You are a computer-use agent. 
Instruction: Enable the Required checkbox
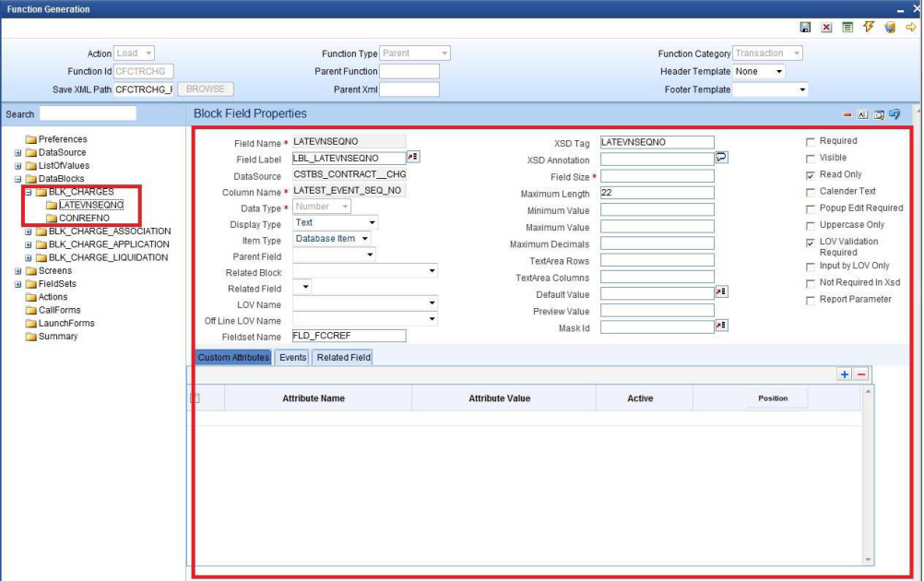pos(811,141)
